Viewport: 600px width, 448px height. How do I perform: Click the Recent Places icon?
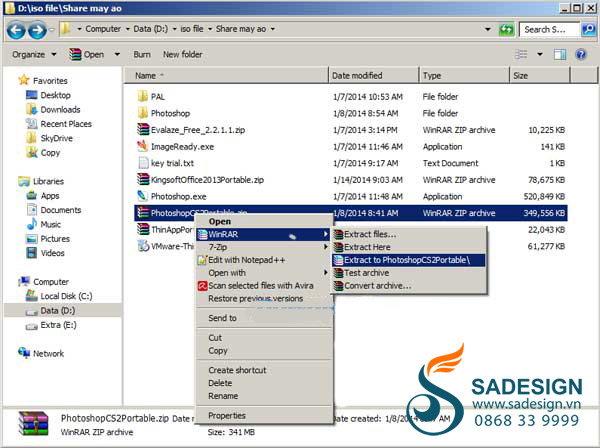pyautogui.click(x=31, y=124)
